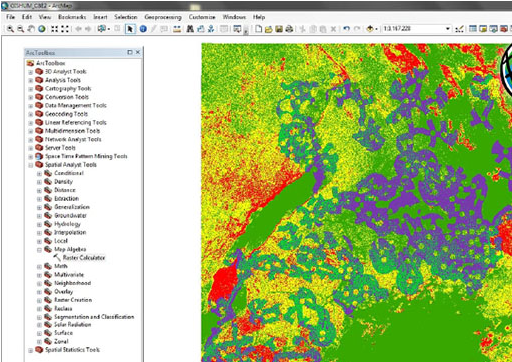512x362 pixels.
Task: Open the Editor Toolbar icon
Action: point(460,29)
